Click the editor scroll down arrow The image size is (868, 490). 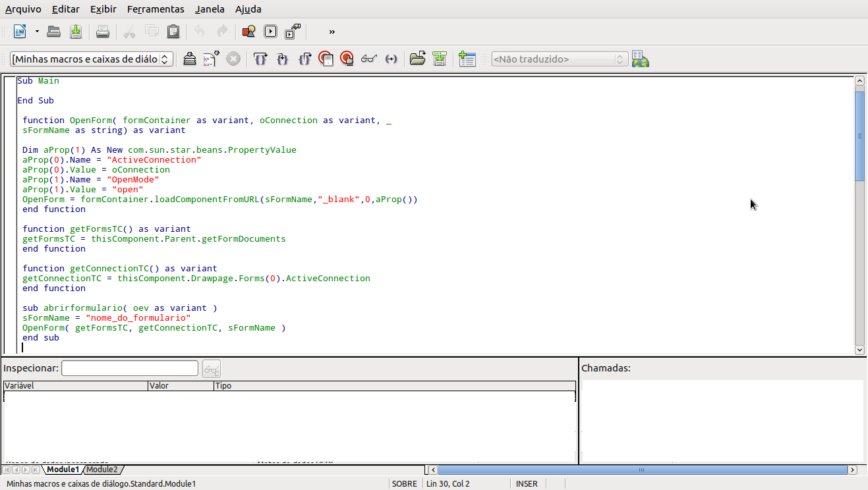859,350
